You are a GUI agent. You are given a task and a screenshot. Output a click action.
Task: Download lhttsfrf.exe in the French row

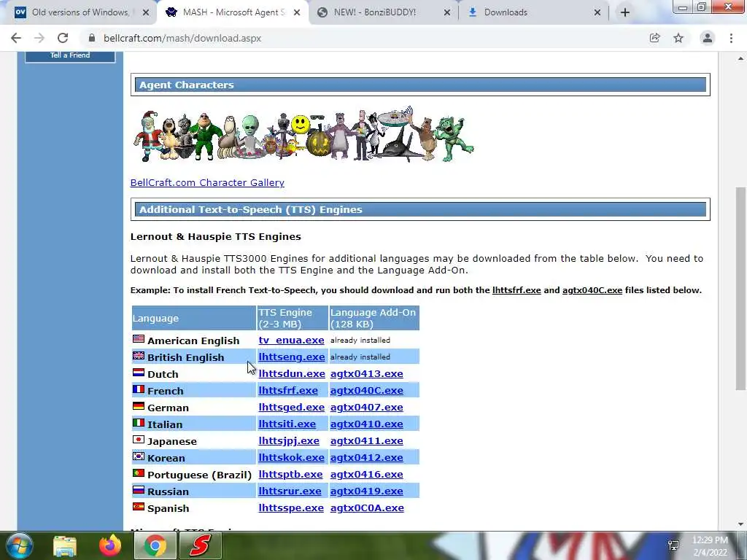[287, 391]
